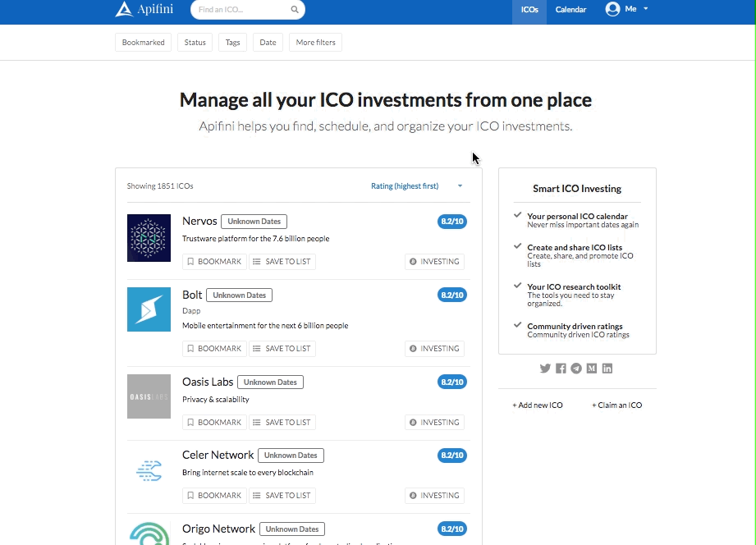Viewport: 756px width, 545px height.
Task: Open the Telegram social link
Action: tap(576, 369)
